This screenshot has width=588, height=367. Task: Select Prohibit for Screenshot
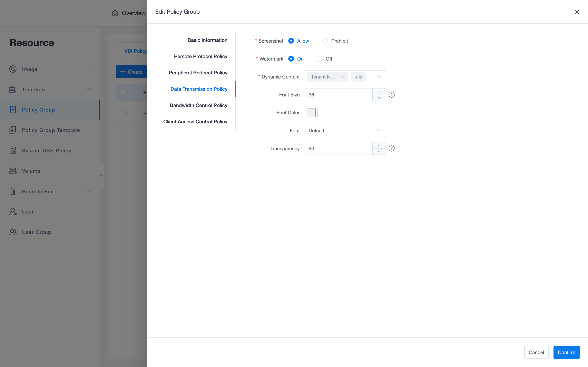coord(325,41)
